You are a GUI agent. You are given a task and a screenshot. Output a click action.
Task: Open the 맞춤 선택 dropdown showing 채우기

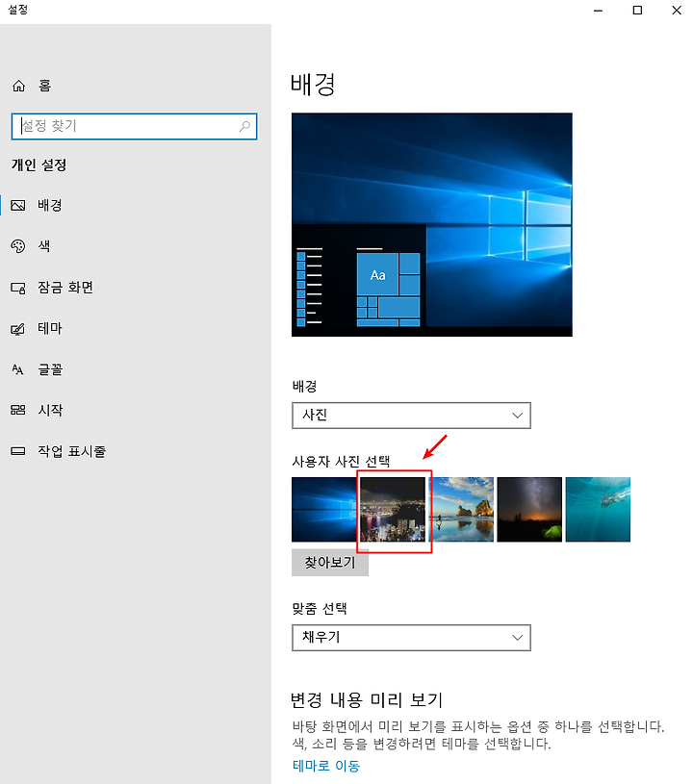tap(411, 638)
